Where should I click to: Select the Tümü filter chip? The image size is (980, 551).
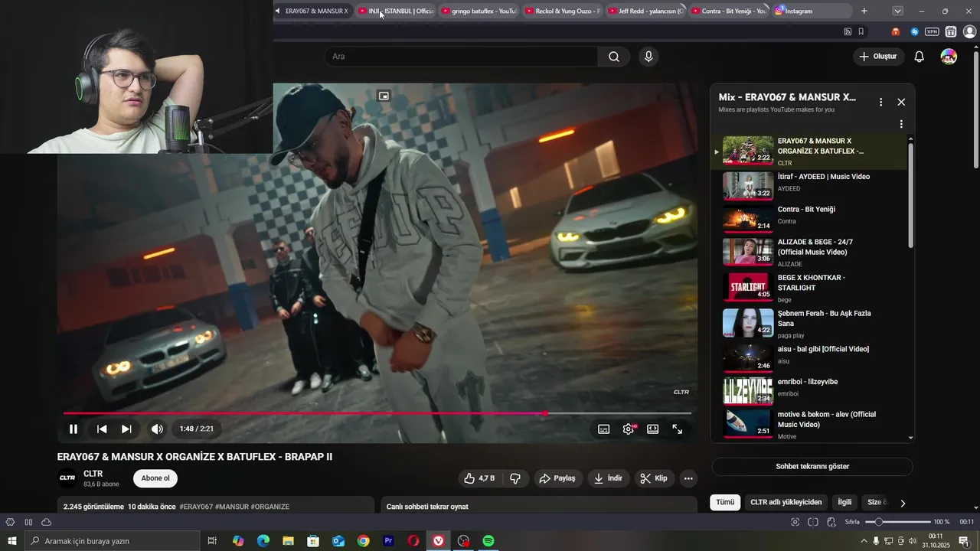[x=725, y=503]
